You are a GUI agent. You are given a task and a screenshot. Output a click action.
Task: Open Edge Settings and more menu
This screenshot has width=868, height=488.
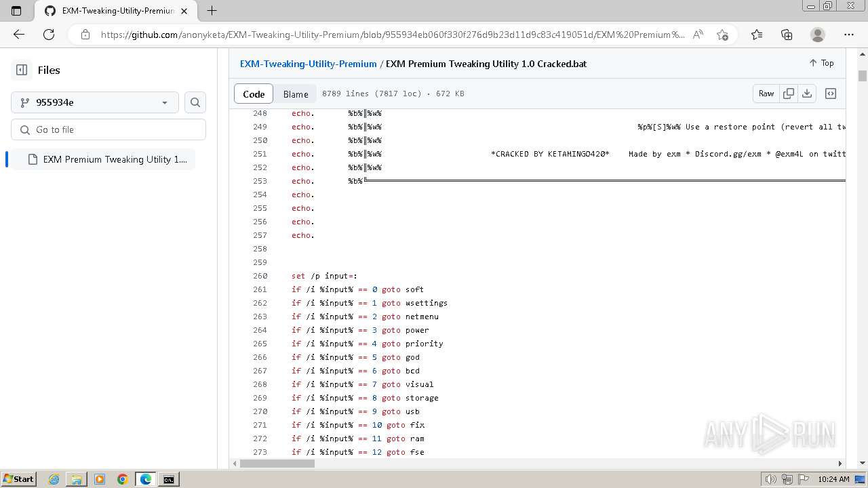click(x=849, y=35)
